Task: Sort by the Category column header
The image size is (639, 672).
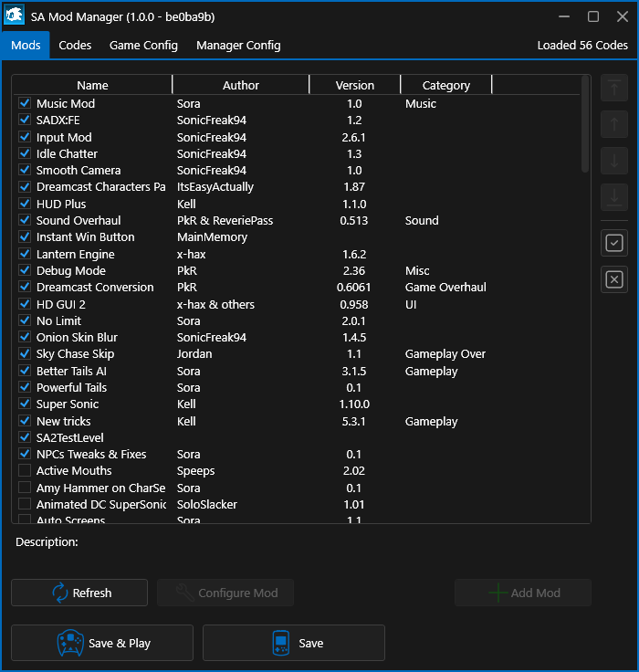Action: coord(446,85)
